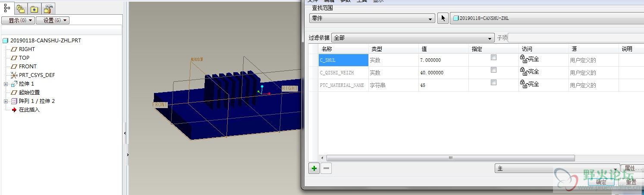Click the scrollbar left arrow
This screenshot has height=195, width=644.
pyautogui.click(x=322, y=158)
